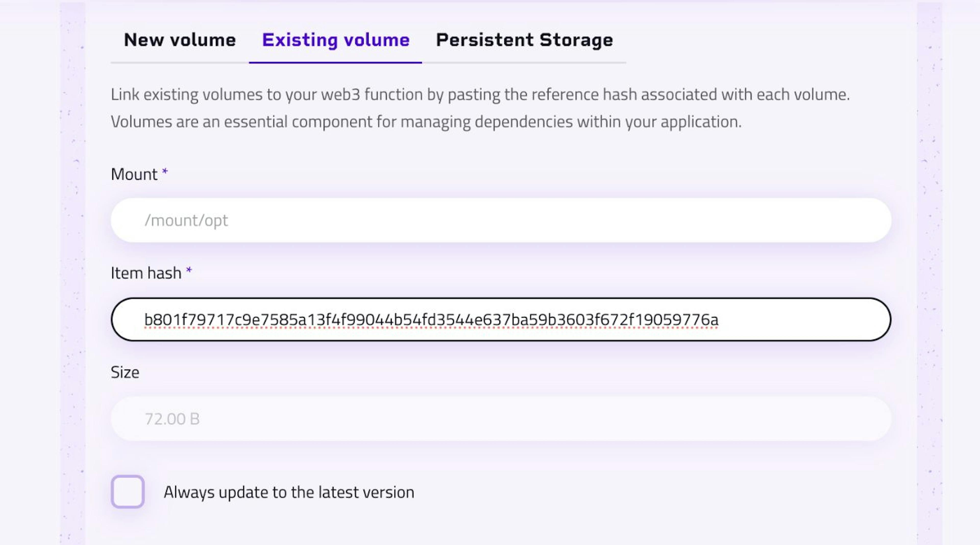Image resolution: width=980 pixels, height=545 pixels.
Task: Click the 72.00 B size value
Action: (x=172, y=419)
